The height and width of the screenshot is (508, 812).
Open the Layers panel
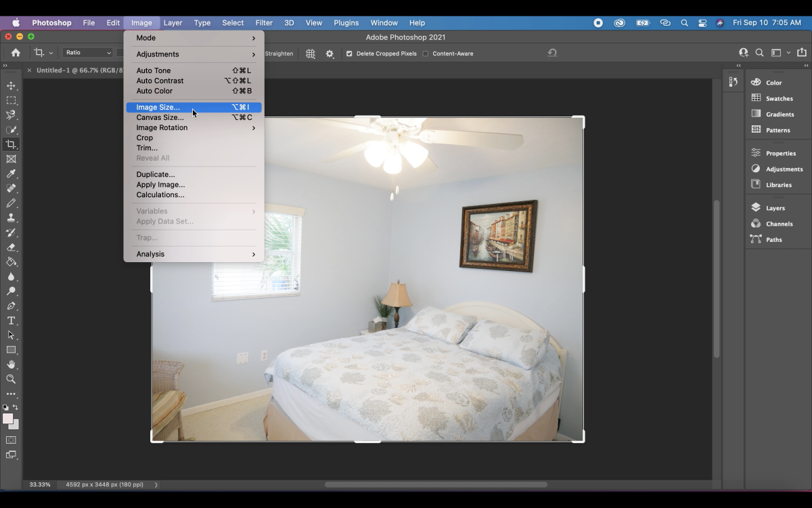pyautogui.click(x=775, y=208)
